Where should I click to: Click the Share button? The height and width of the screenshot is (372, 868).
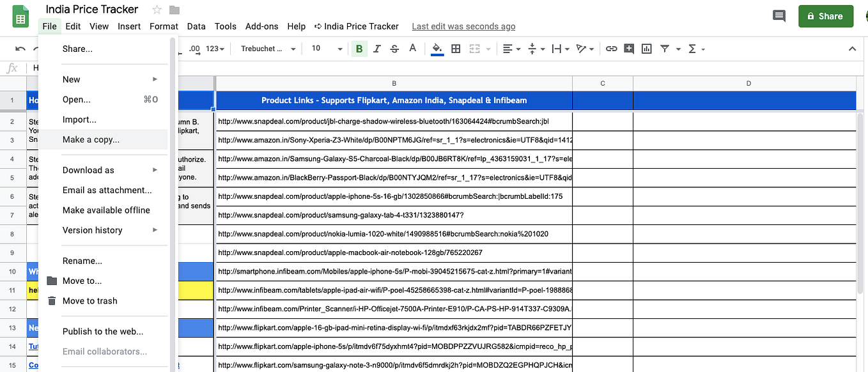coord(825,15)
